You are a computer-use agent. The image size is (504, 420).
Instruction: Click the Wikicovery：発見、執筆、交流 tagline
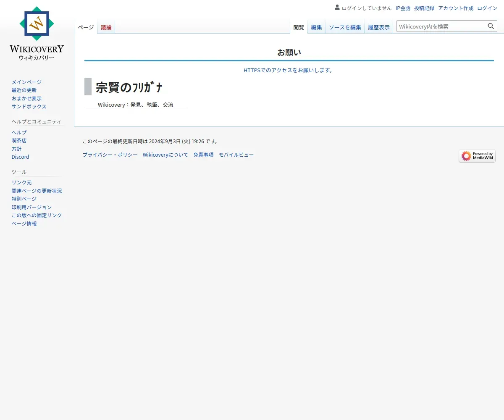[x=136, y=105]
